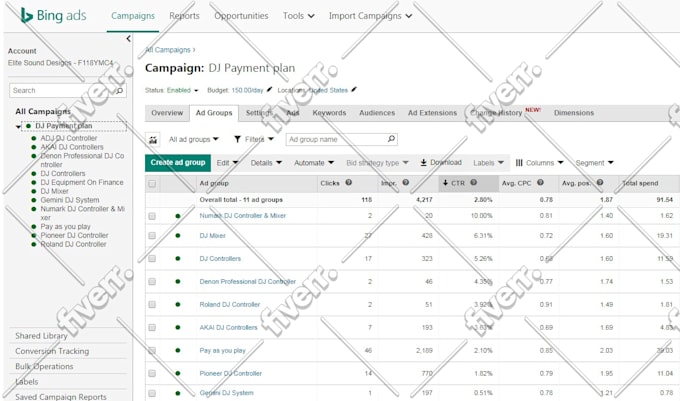Click the help icon beside Impr. column
Viewport: 680px width, 401px height.
[405, 183]
